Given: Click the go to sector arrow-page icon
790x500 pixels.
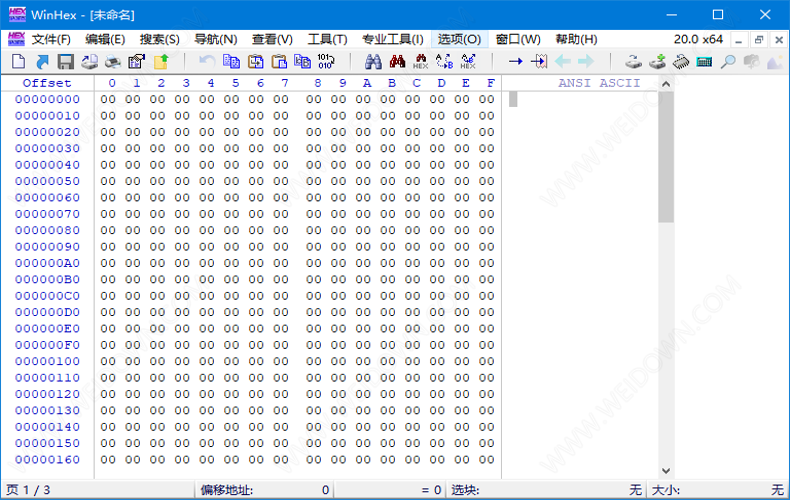Looking at the screenshot, I should coord(539,61).
